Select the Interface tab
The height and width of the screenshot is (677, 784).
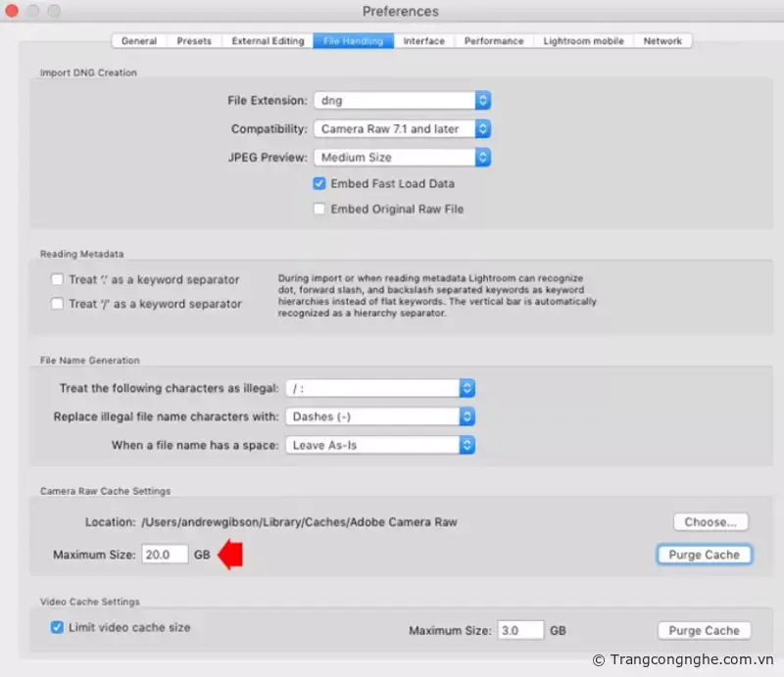click(423, 41)
